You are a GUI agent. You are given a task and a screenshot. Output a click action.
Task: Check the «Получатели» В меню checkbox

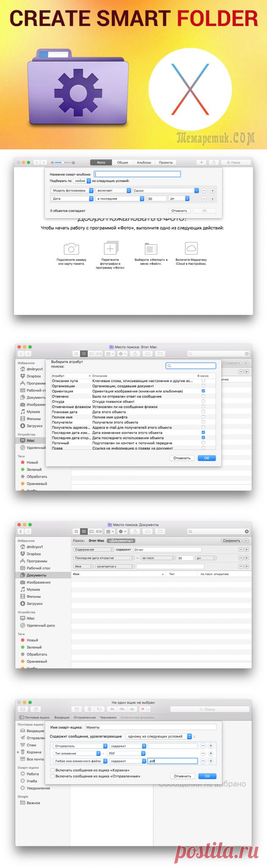pyautogui.click(x=203, y=422)
